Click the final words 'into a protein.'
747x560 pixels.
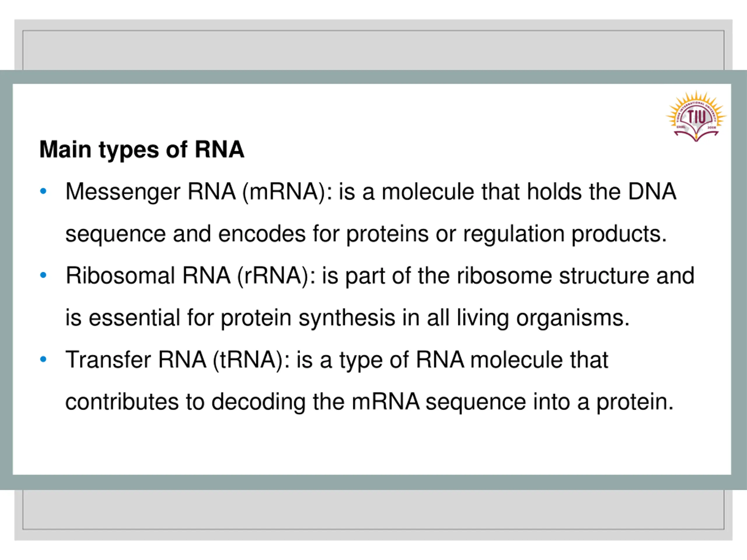(x=603, y=402)
